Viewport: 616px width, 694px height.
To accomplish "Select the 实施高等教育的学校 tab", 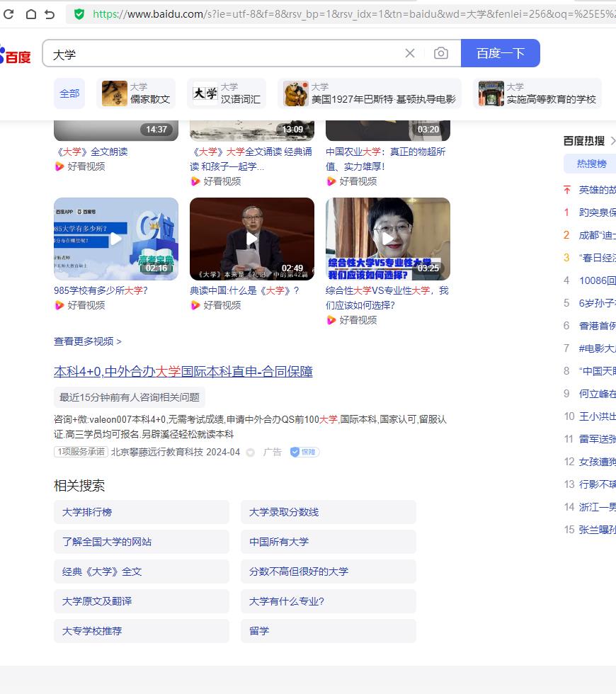I will tap(537, 93).
